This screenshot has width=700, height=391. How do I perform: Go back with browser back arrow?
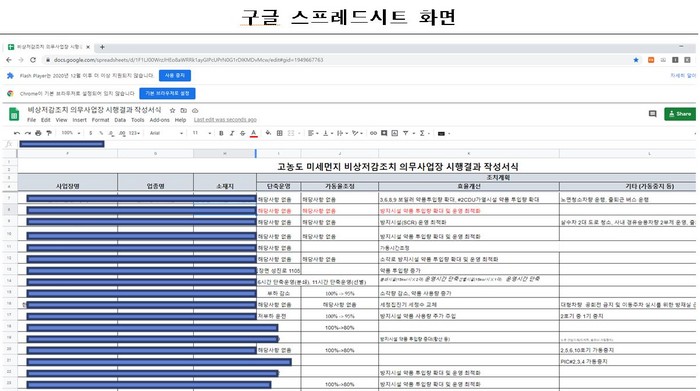9,60
